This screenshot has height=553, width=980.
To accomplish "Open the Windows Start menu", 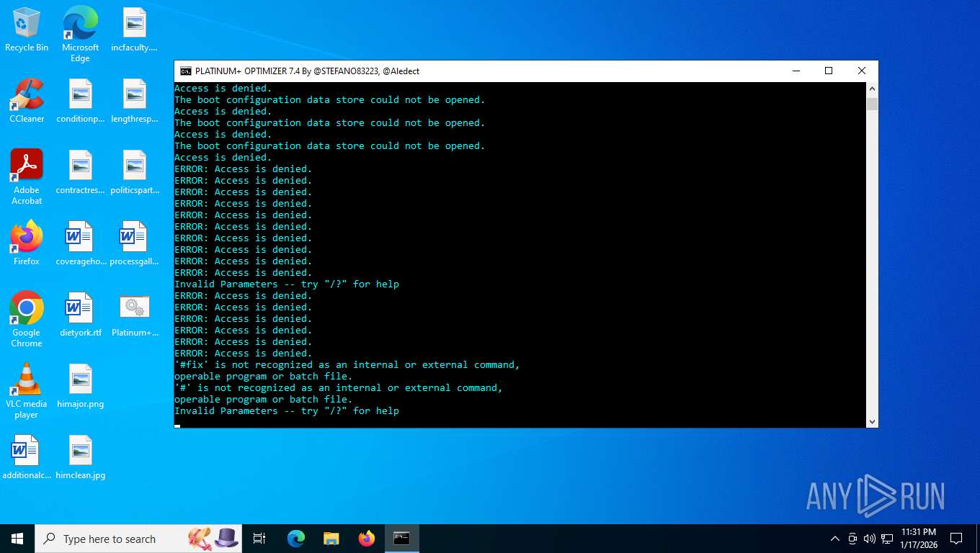I will pos(17,539).
